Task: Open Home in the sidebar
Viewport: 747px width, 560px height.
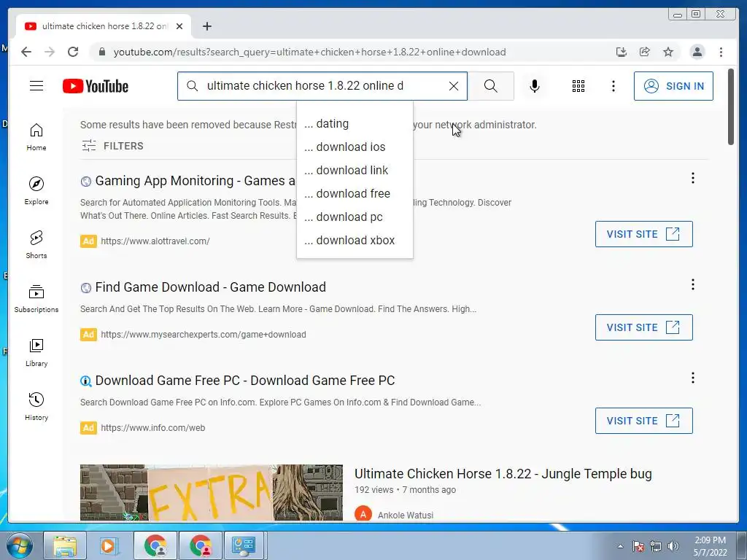Action: point(36,137)
